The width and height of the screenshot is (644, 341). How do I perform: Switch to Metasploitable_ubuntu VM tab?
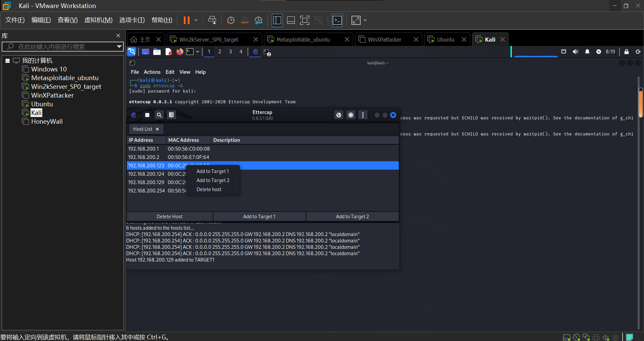[303, 40]
